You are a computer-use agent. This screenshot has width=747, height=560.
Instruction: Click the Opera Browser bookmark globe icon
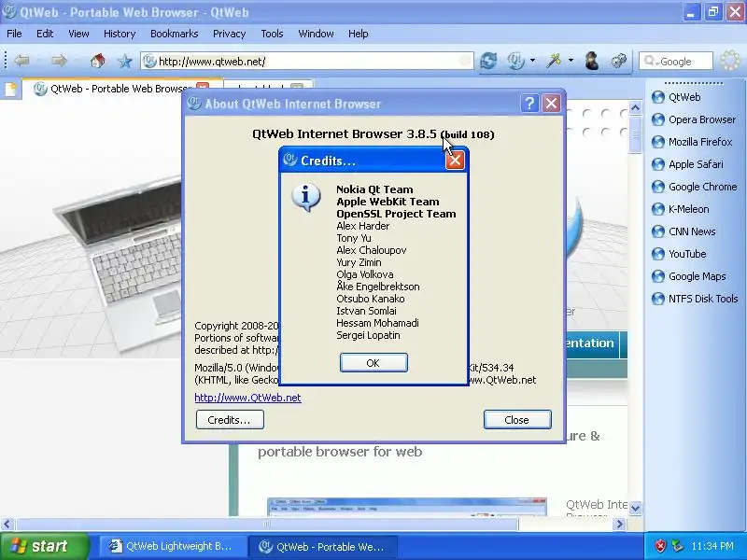click(658, 119)
